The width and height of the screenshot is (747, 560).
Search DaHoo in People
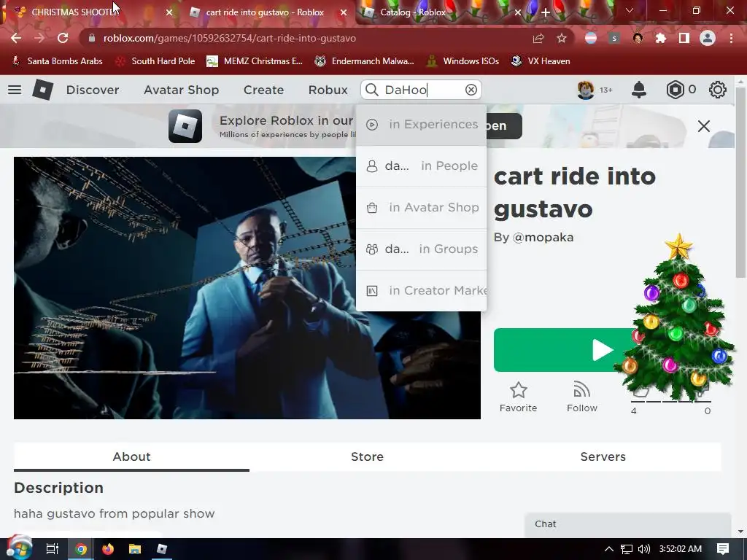[x=421, y=166]
